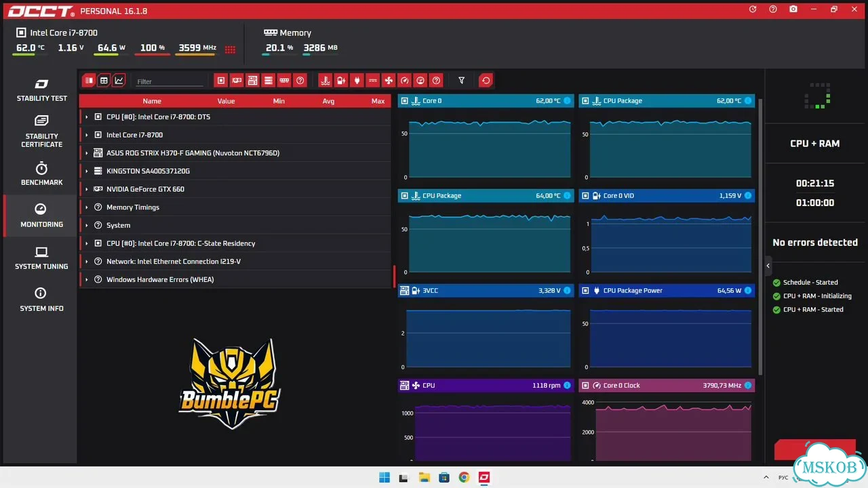Show usage sensors using gauge icon

pyautogui.click(x=420, y=81)
